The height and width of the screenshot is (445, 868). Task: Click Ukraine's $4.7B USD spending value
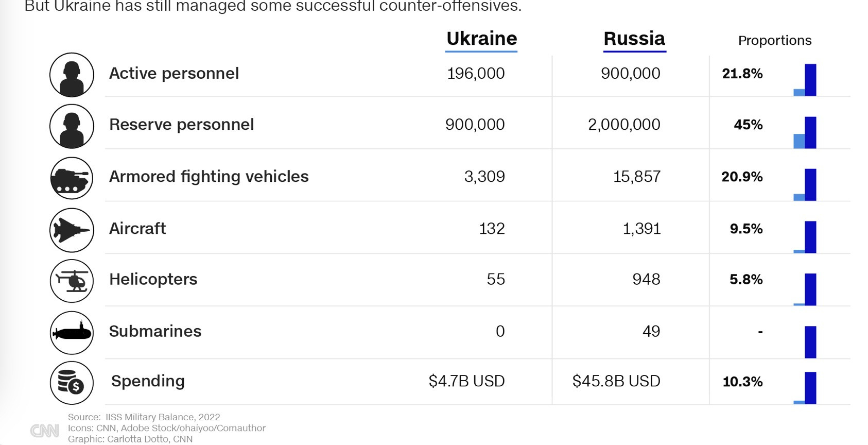click(466, 381)
